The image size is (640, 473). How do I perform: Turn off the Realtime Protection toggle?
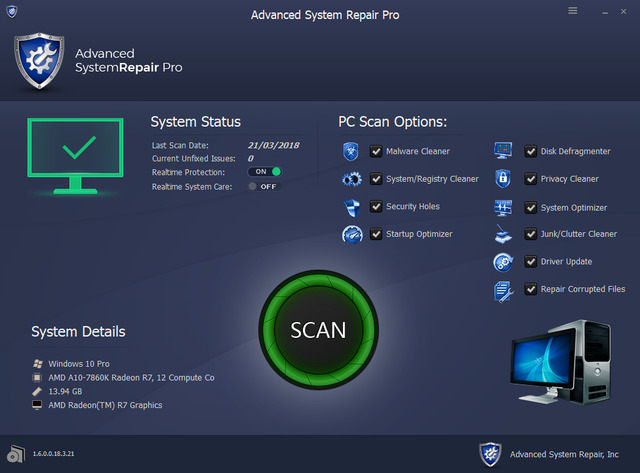[x=265, y=171]
